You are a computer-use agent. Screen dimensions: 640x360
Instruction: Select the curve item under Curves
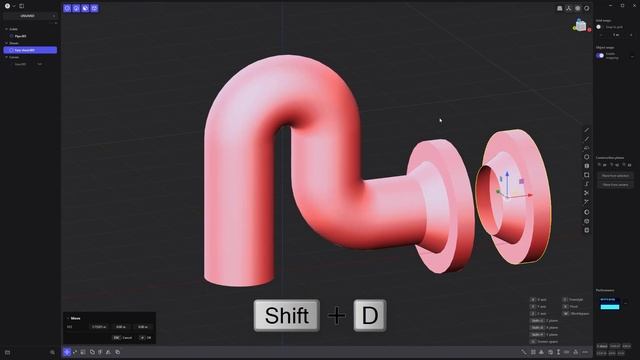[20, 64]
